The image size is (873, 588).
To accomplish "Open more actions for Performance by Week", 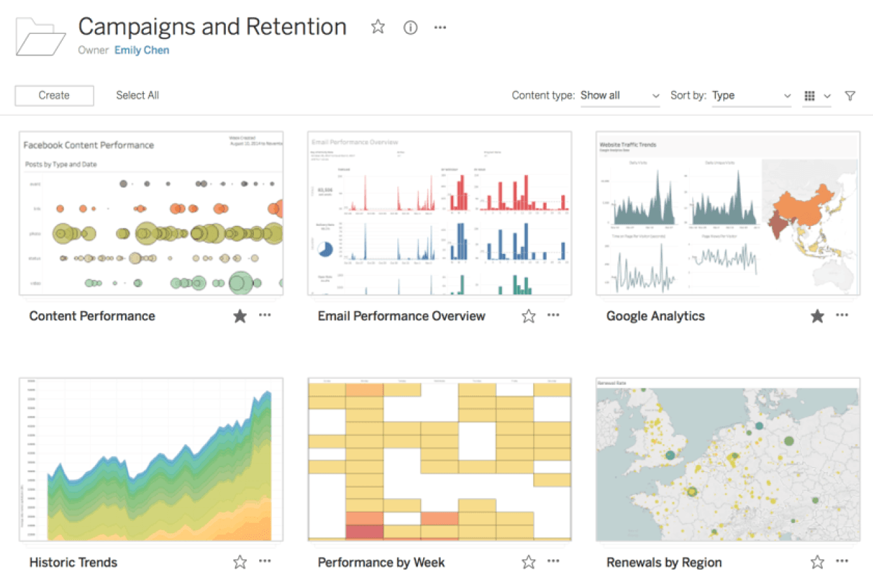I will coord(553,561).
